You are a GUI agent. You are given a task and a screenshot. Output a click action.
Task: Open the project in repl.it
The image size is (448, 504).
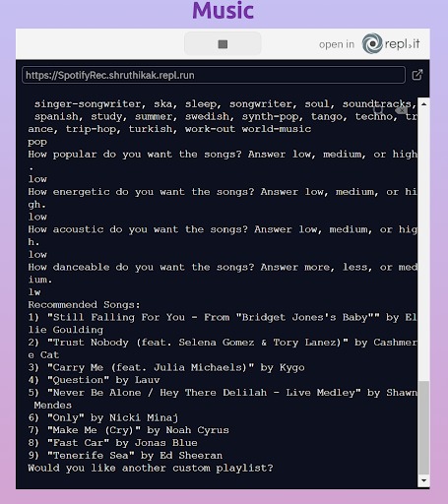click(369, 44)
